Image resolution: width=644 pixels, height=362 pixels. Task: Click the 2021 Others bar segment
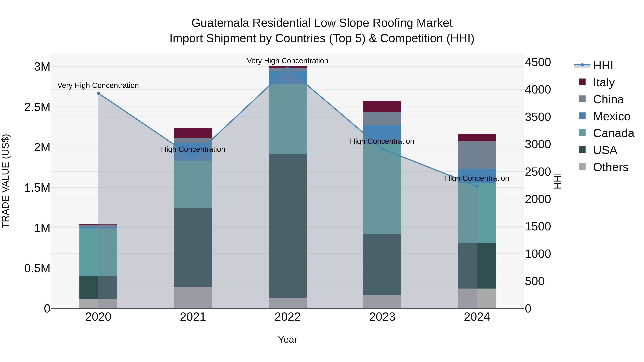coord(193,297)
